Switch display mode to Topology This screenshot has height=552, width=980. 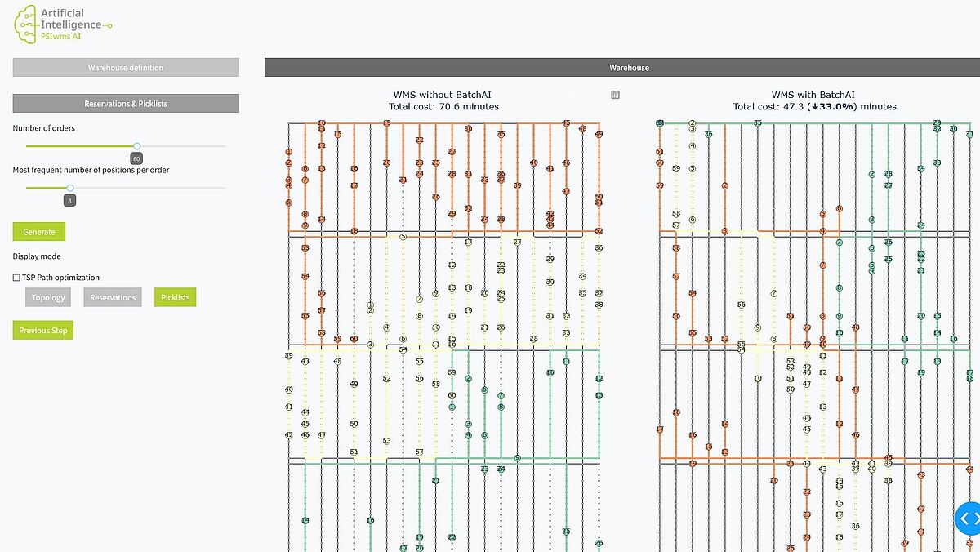(x=48, y=297)
